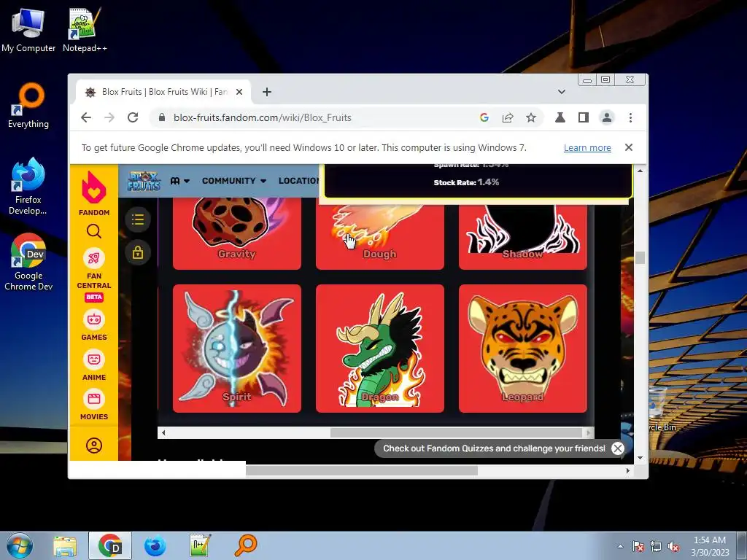Open the Gravity fruit card
Image resolution: width=747 pixels, height=560 pixels.
coord(237,233)
